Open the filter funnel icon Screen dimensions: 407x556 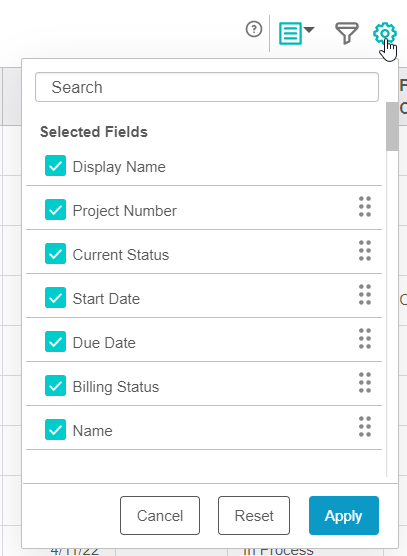click(347, 33)
